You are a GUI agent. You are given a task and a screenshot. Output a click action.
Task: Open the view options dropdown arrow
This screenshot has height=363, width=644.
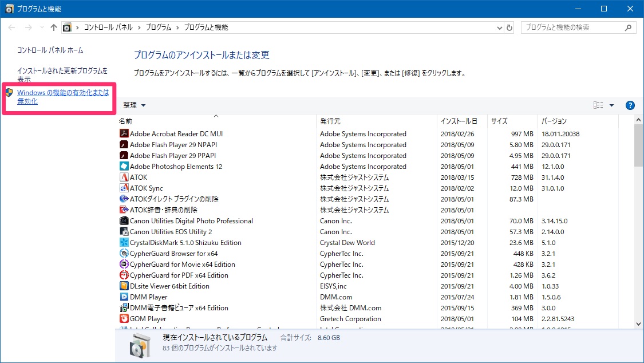pyautogui.click(x=611, y=105)
